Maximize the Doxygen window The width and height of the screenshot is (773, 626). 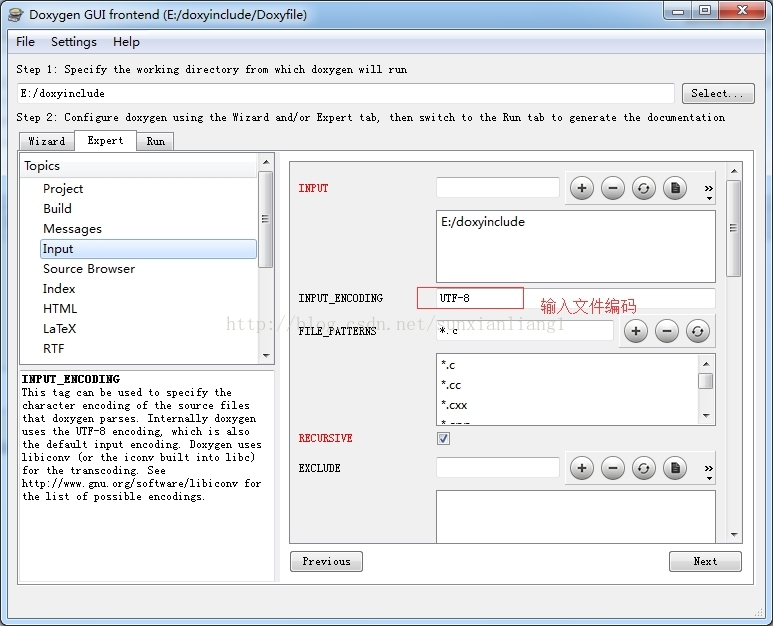click(705, 10)
